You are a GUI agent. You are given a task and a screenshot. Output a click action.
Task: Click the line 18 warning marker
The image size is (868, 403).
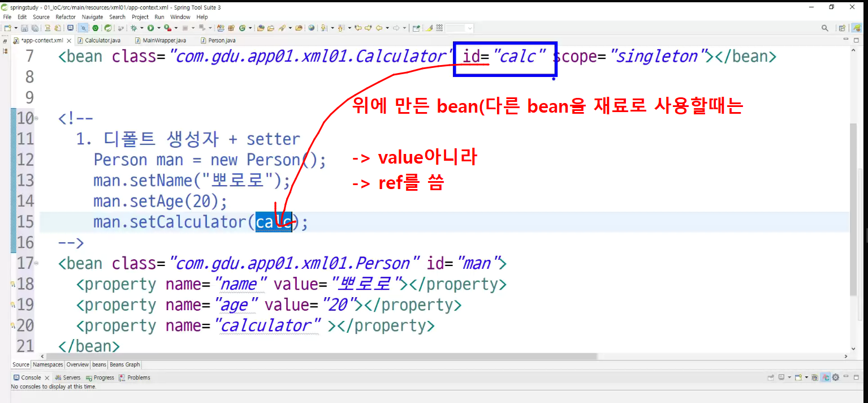pos(13,284)
